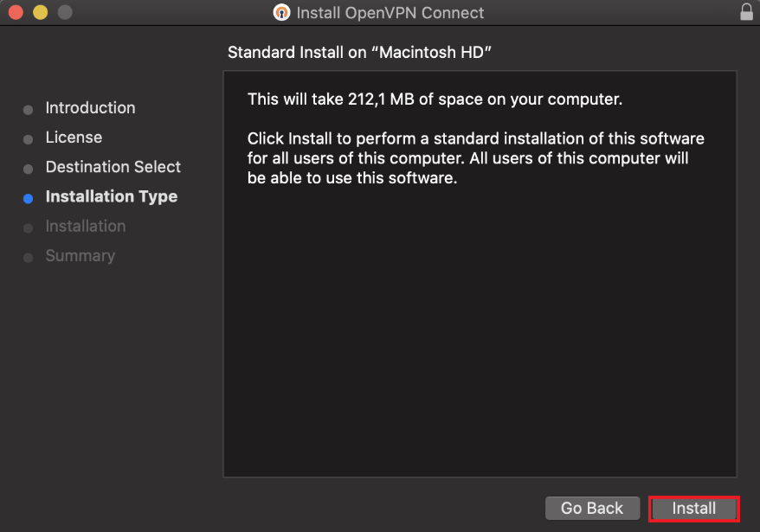Click the lock icon in title bar
The height and width of the screenshot is (532, 760).
tap(746, 12)
